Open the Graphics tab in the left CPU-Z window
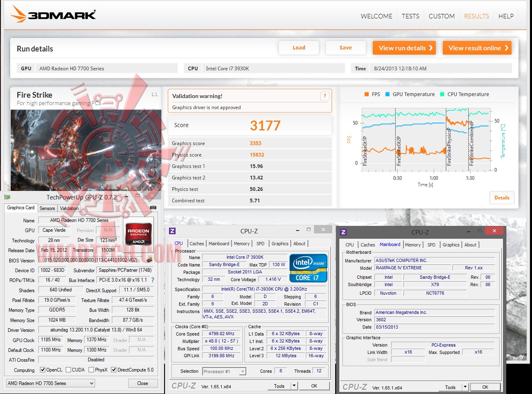The image size is (532, 394). 280,244
